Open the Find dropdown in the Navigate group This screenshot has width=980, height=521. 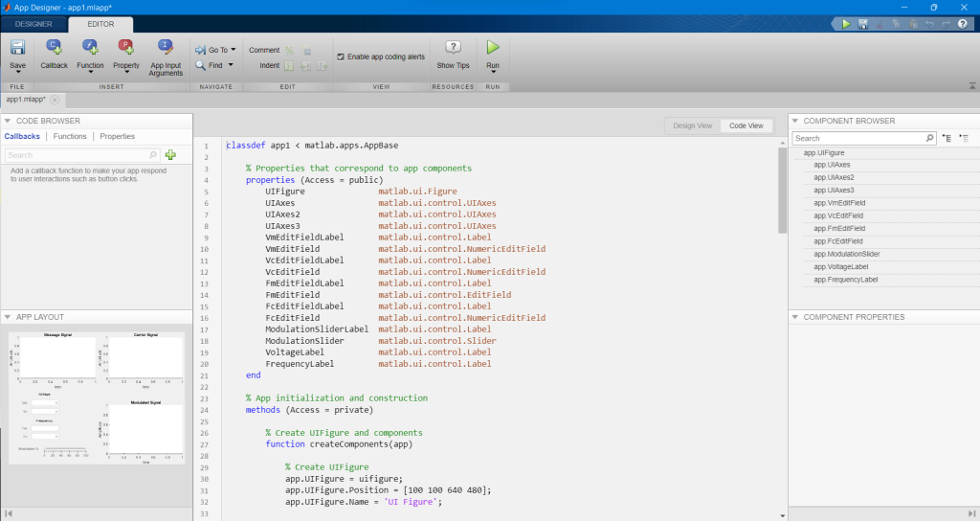[x=215, y=65]
